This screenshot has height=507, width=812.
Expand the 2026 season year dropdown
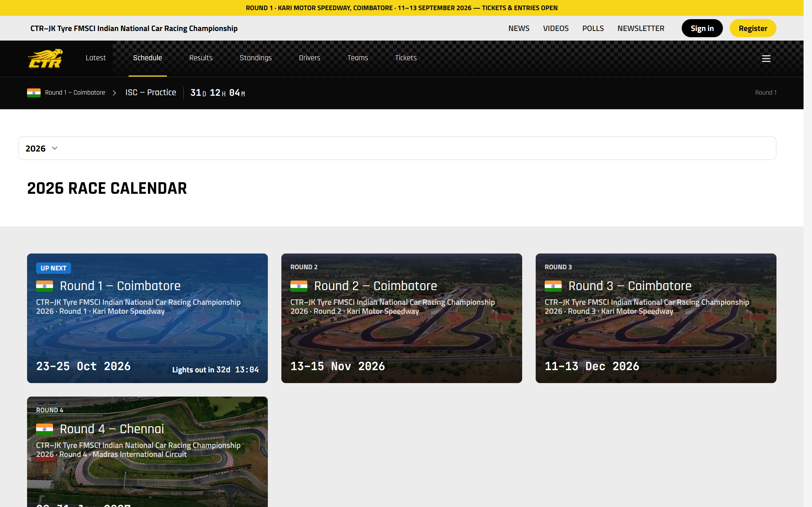[397, 148]
